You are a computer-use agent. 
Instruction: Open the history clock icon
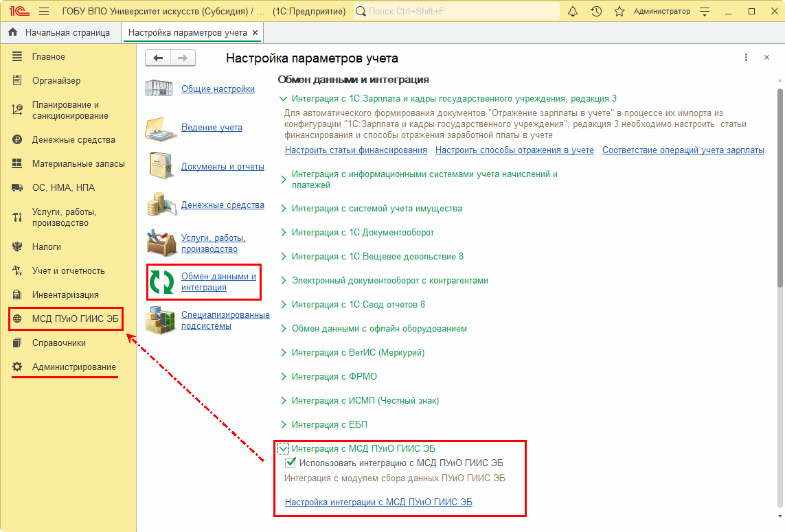pyautogui.click(x=596, y=12)
